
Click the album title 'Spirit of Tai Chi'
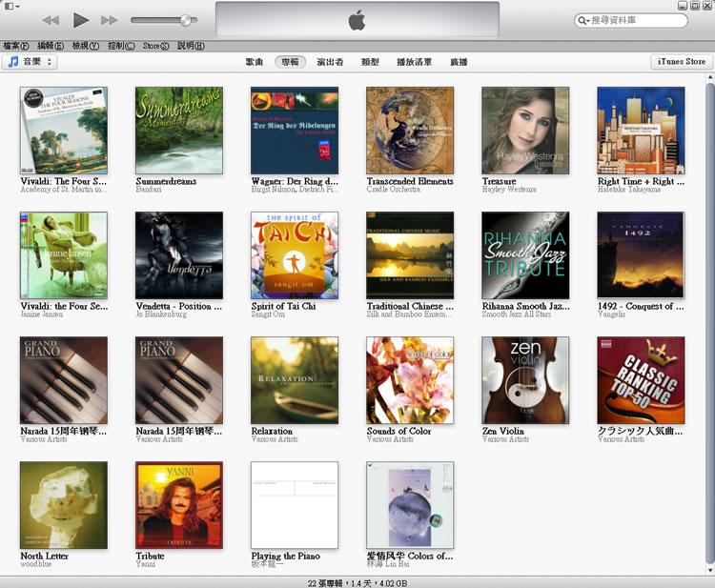(x=283, y=306)
